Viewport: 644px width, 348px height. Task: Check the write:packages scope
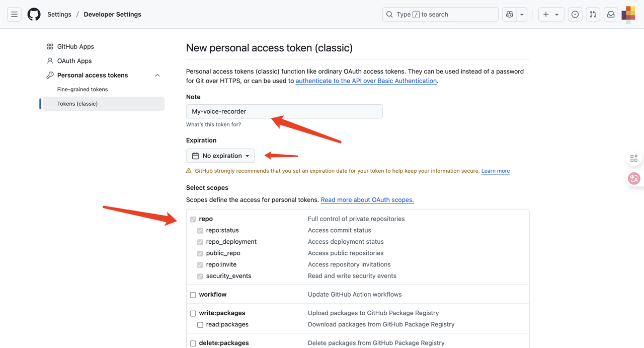click(x=193, y=313)
